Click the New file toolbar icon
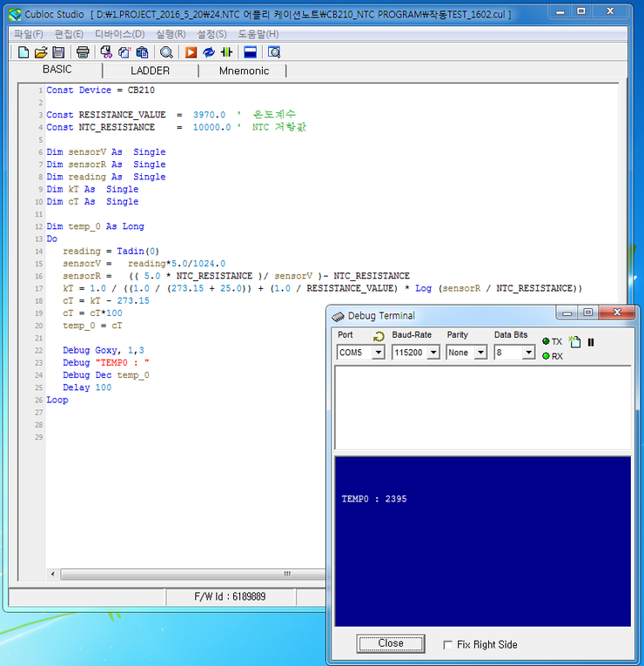The height and width of the screenshot is (666, 644). coord(23,52)
